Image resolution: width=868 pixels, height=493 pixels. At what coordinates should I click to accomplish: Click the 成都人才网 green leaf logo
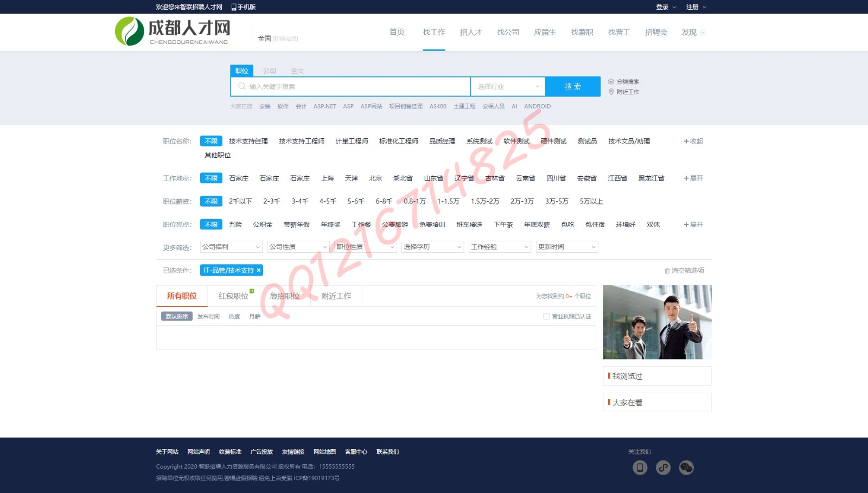(x=129, y=31)
